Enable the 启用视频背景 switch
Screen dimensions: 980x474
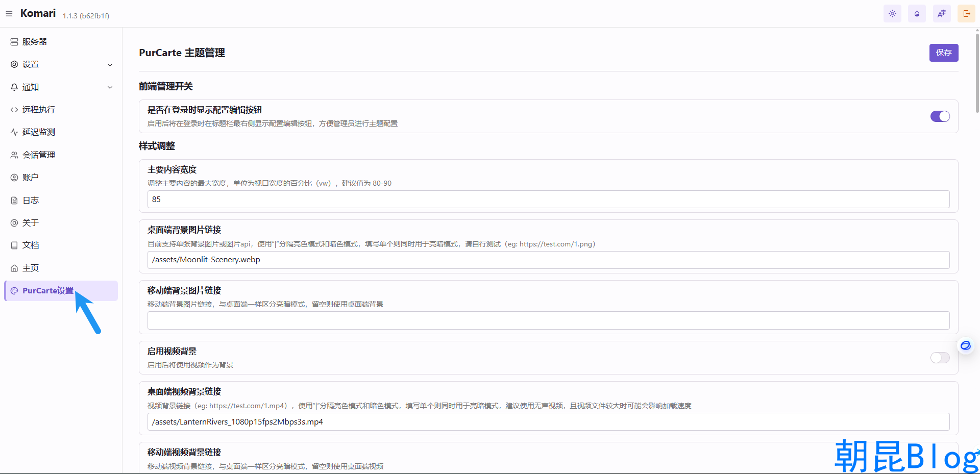pyautogui.click(x=940, y=358)
